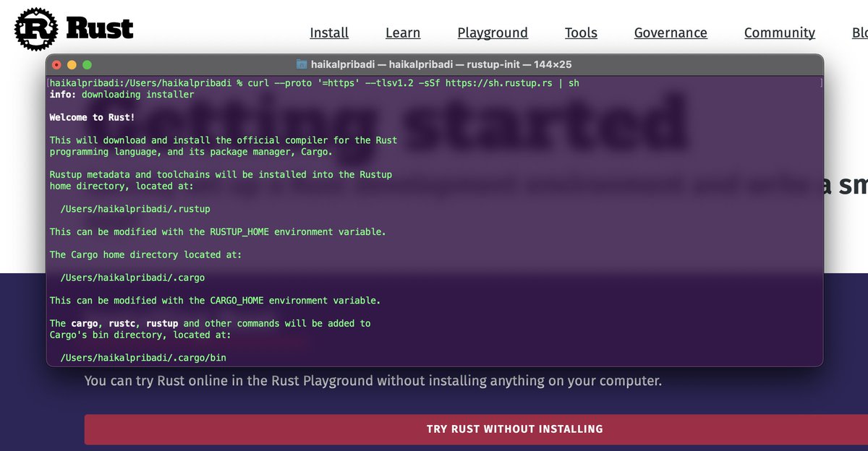The width and height of the screenshot is (868, 451).
Task: Click the Rust gear logo icon
Action: point(35,29)
